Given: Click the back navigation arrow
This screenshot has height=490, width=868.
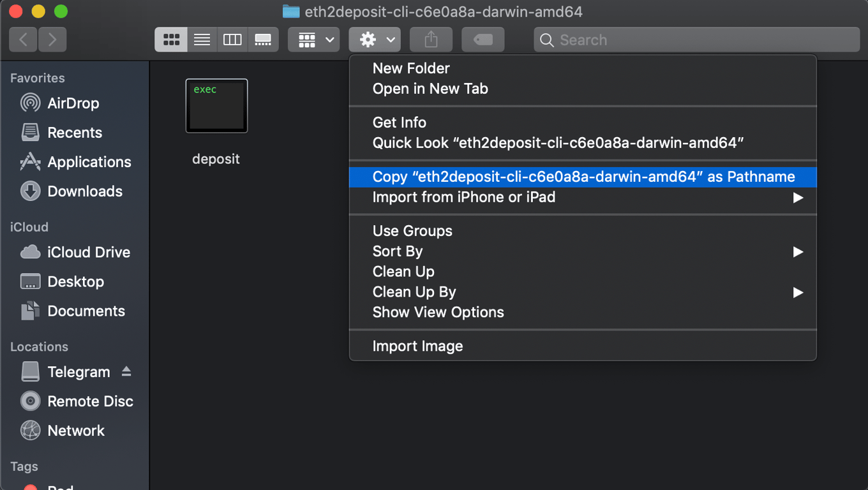Looking at the screenshot, I should pyautogui.click(x=22, y=40).
